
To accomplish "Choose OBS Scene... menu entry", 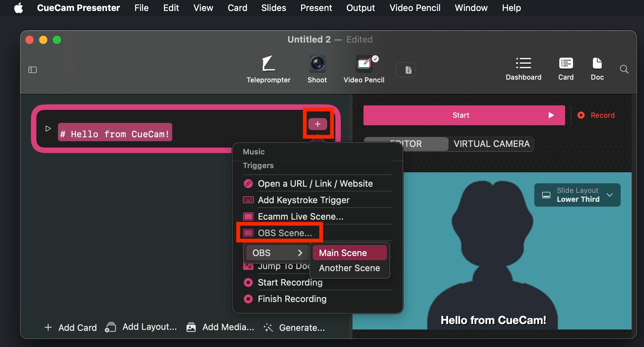I will coord(285,233).
